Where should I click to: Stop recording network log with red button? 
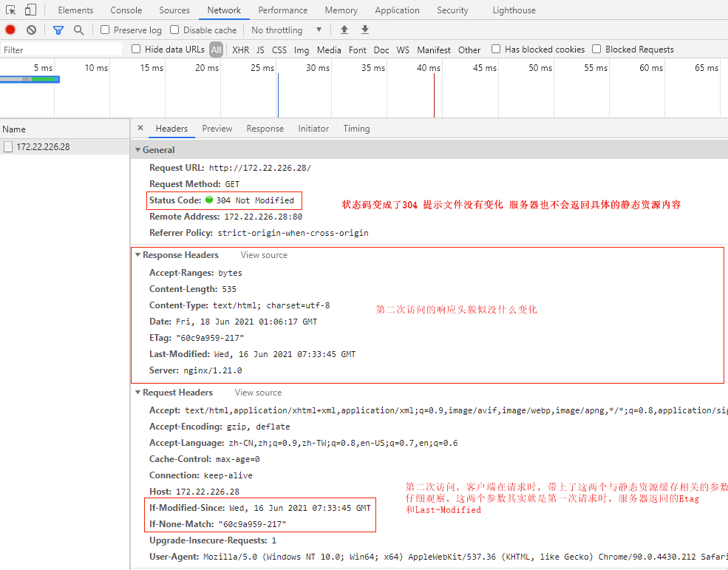(10, 30)
